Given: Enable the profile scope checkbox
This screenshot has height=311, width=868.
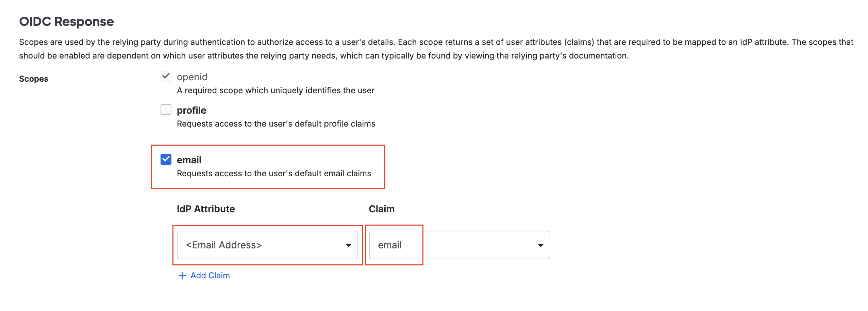Looking at the screenshot, I should [x=166, y=110].
